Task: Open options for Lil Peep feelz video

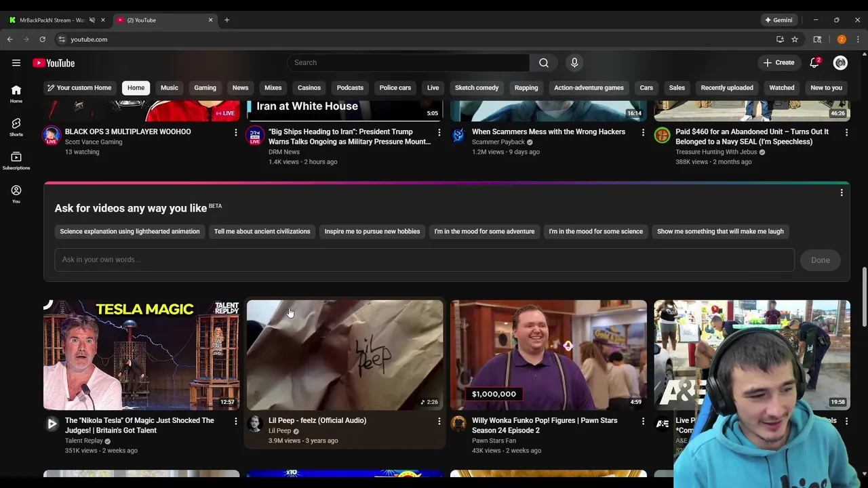Action: (439, 421)
